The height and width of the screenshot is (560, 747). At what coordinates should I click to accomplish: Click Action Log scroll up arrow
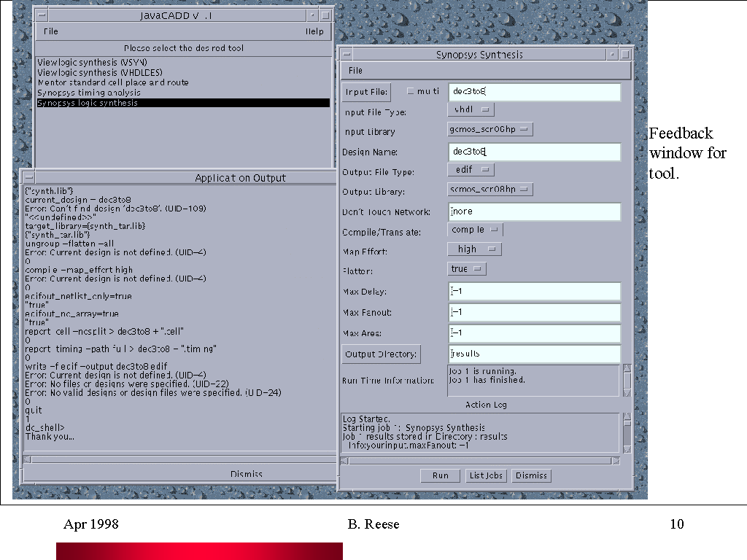click(627, 418)
